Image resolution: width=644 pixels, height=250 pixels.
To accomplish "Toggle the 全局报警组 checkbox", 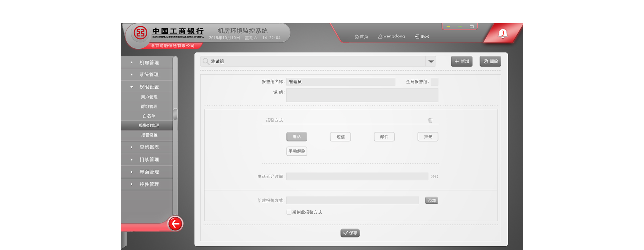I will [x=434, y=82].
